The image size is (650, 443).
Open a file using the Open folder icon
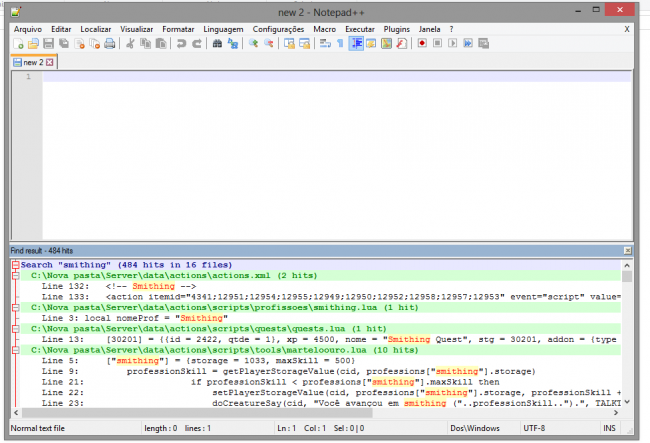(33, 44)
